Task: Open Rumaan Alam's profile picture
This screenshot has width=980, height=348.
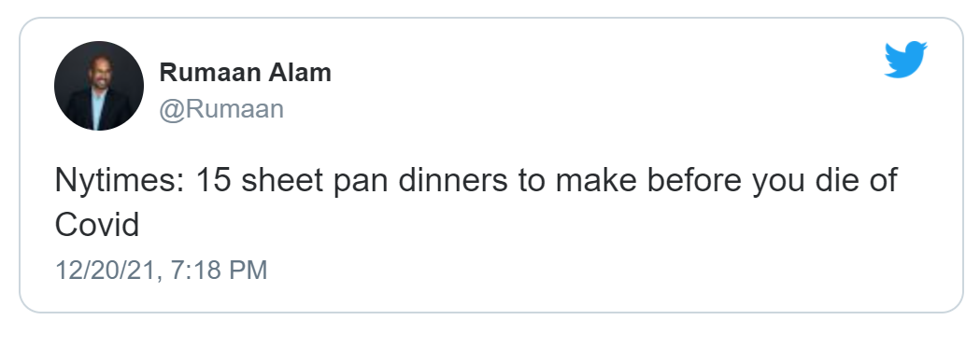Action: pyautogui.click(x=99, y=86)
